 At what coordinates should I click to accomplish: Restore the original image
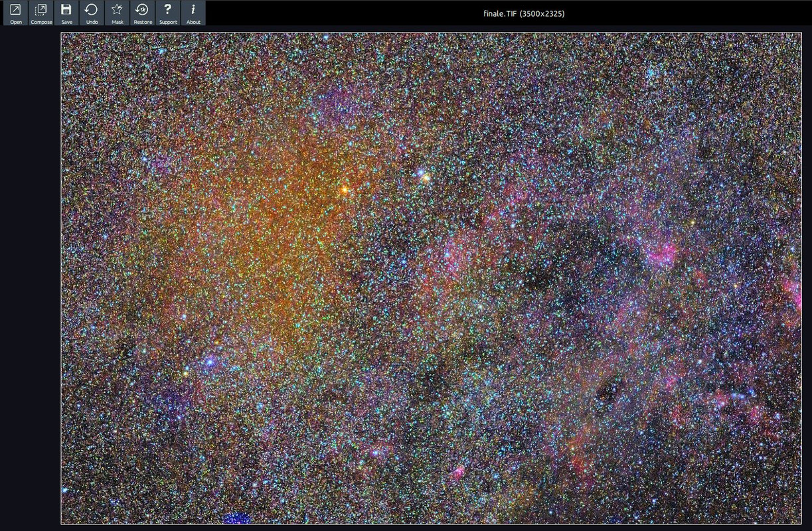(142, 13)
